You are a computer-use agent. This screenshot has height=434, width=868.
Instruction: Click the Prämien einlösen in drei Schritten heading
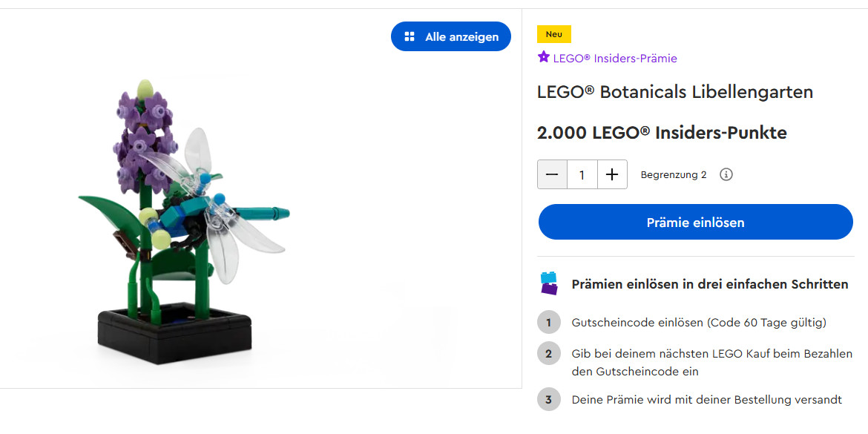[709, 284]
